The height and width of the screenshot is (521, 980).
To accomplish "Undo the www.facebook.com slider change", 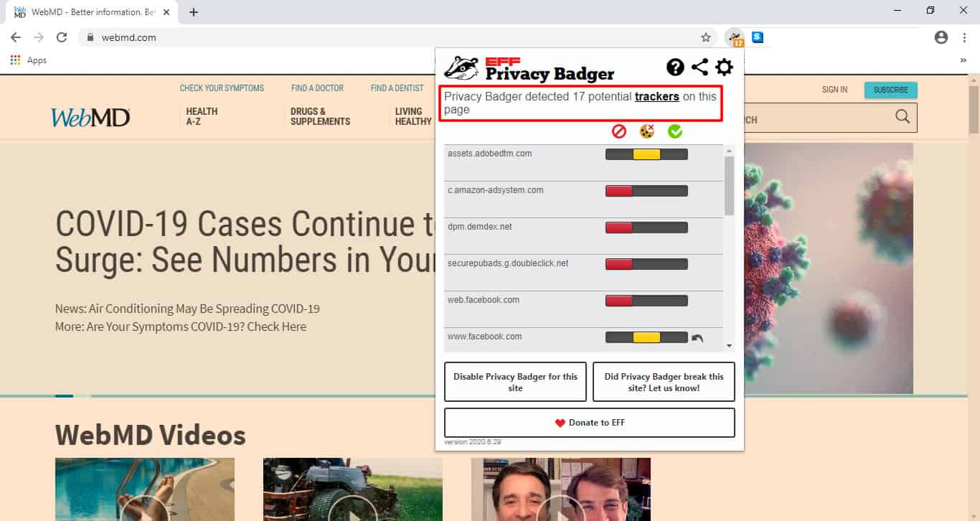I will (697, 338).
